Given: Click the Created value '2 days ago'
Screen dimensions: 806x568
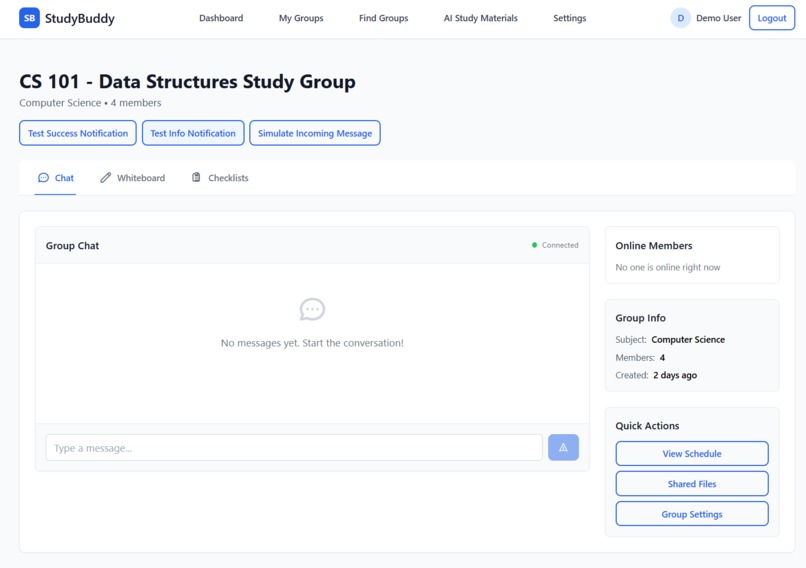Looking at the screenshot, I should 675,375.
